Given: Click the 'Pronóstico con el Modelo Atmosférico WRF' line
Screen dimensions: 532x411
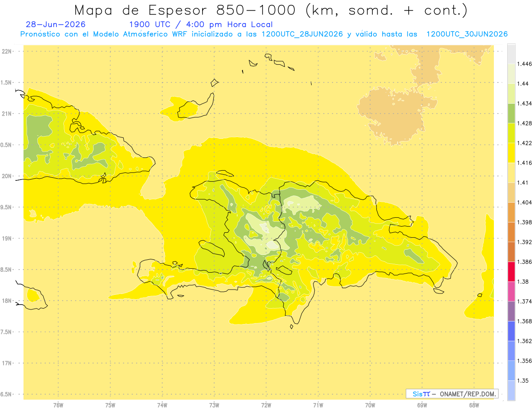Looking at the screenshot, I should click(264, 34).
